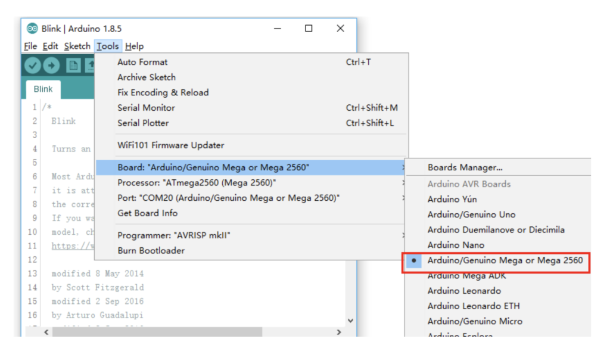Close the Arduino window
This screenshot has height=364, width=610.
pos(340,29)
